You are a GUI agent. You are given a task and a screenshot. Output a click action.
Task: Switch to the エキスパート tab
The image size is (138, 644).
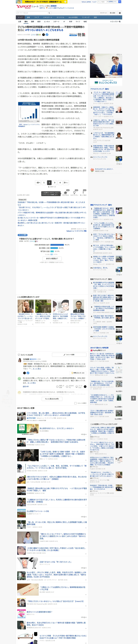coord(48,17)
